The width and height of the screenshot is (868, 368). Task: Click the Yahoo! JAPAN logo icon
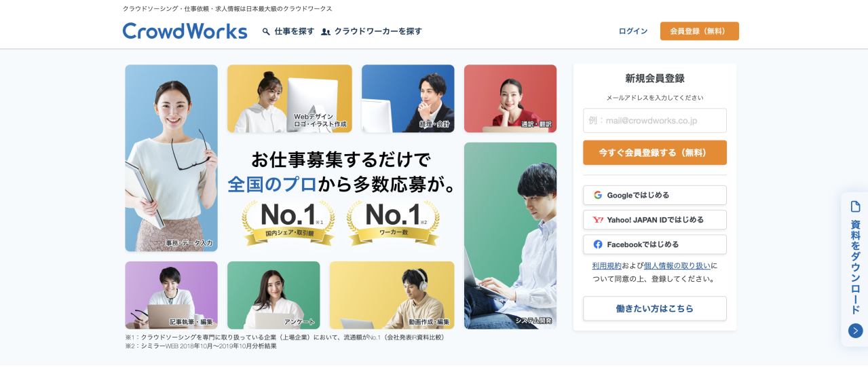click(x=598, y=220)
